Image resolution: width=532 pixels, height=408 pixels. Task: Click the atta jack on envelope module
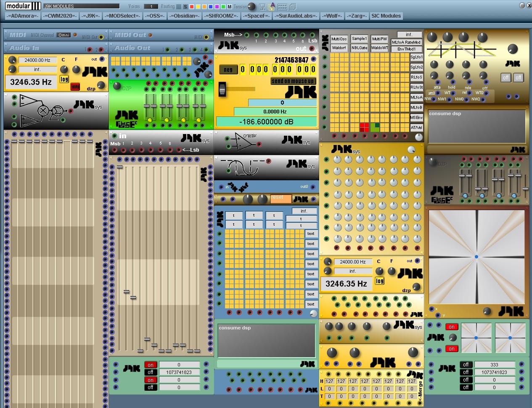[x=437, y=82]
